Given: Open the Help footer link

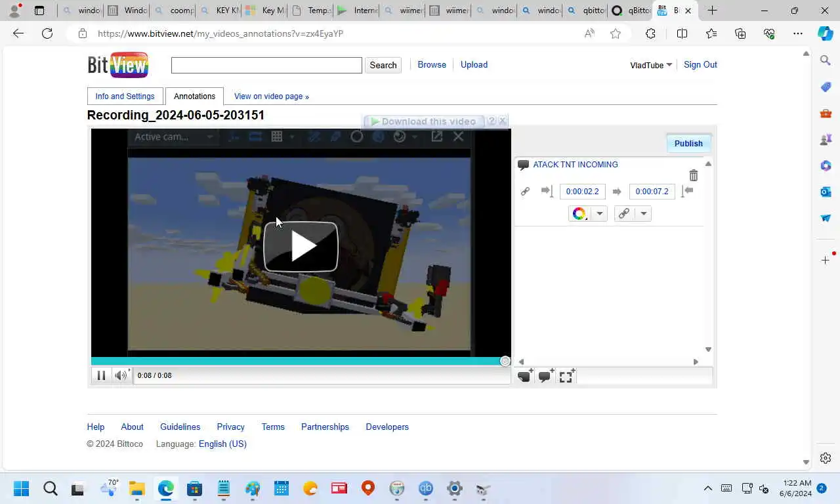Looking at the screenshot, I should [x=96, y=427].
